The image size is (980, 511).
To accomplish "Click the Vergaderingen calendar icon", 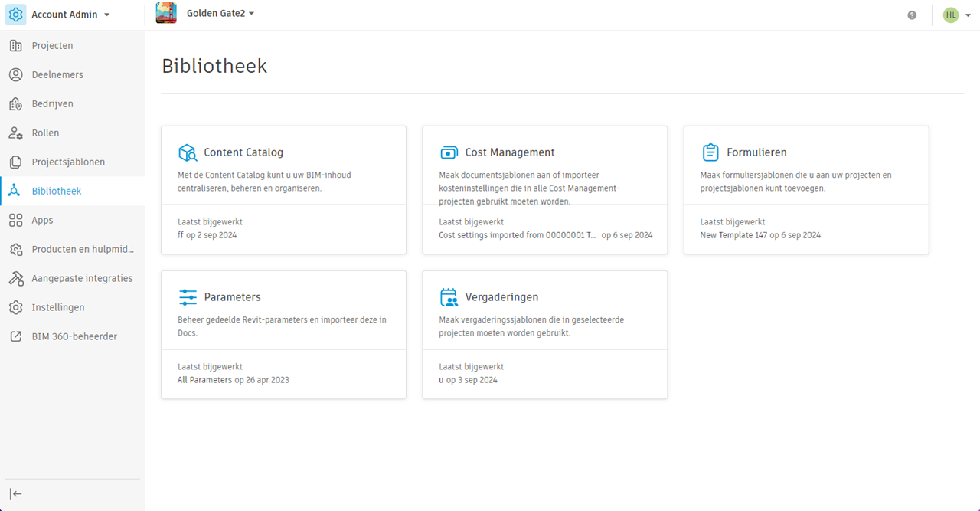I will (449, 296).
